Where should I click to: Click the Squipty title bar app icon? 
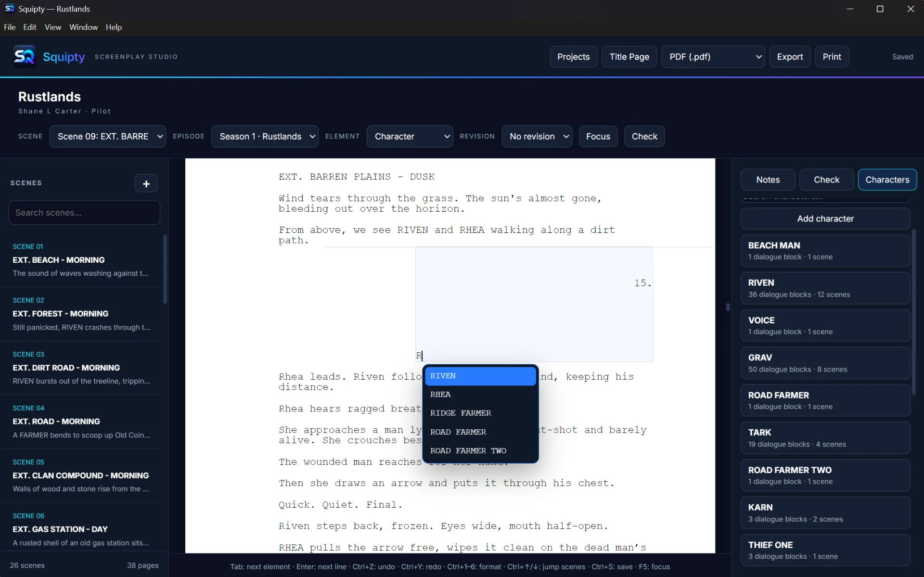coord(9,9)
